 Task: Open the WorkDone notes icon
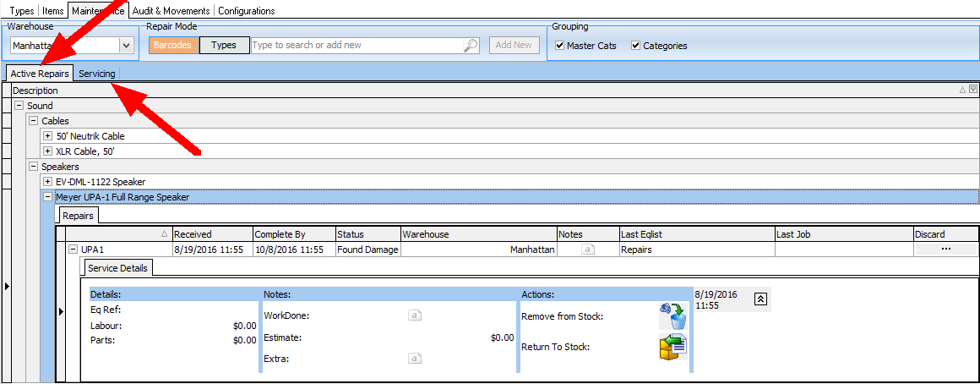pos(415,315)
